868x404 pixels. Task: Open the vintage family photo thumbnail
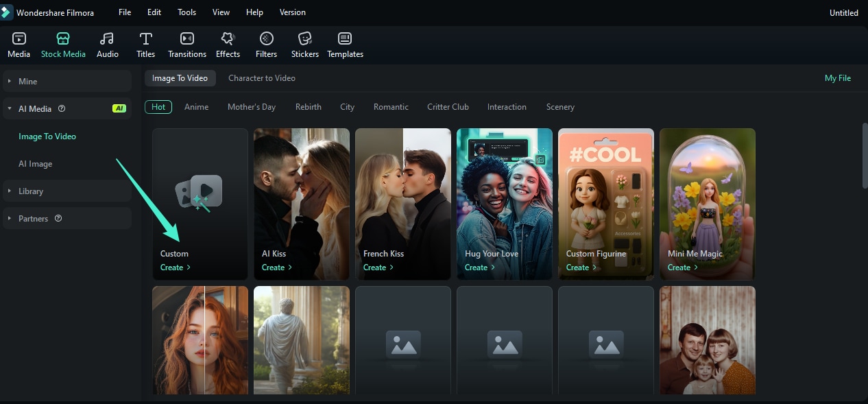[x=708, y=341]
